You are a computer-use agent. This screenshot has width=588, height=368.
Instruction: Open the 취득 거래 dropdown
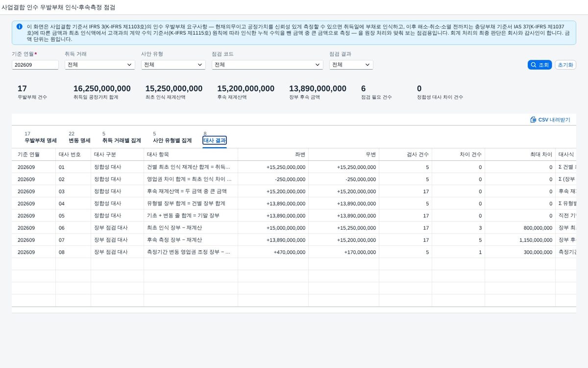[x=100, y=65]
